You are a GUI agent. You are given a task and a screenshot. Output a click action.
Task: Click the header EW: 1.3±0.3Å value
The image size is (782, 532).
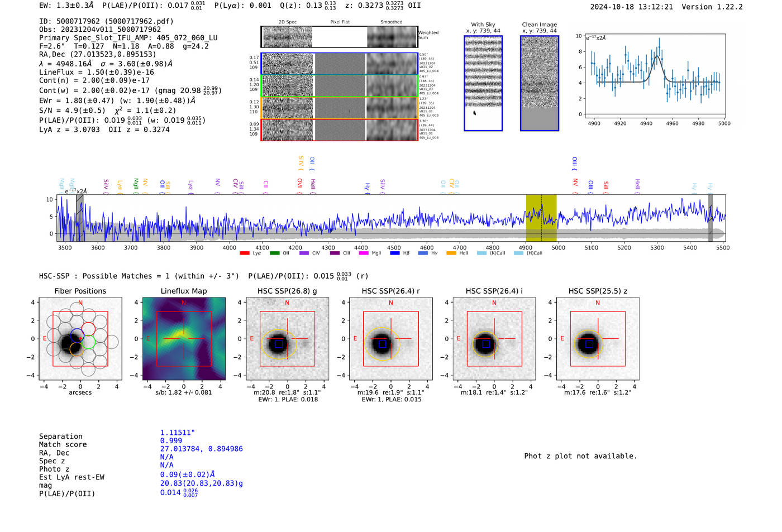[66, 5]
